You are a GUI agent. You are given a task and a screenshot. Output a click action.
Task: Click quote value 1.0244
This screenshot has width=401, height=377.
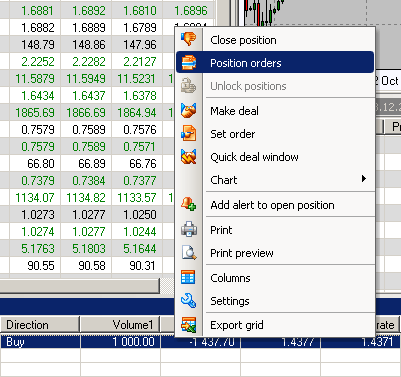point(140,231)
